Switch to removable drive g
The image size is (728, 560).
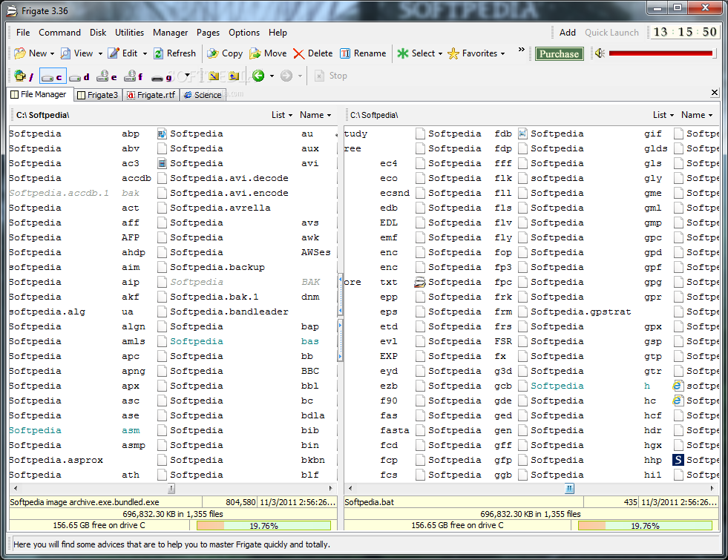(162, 76)
